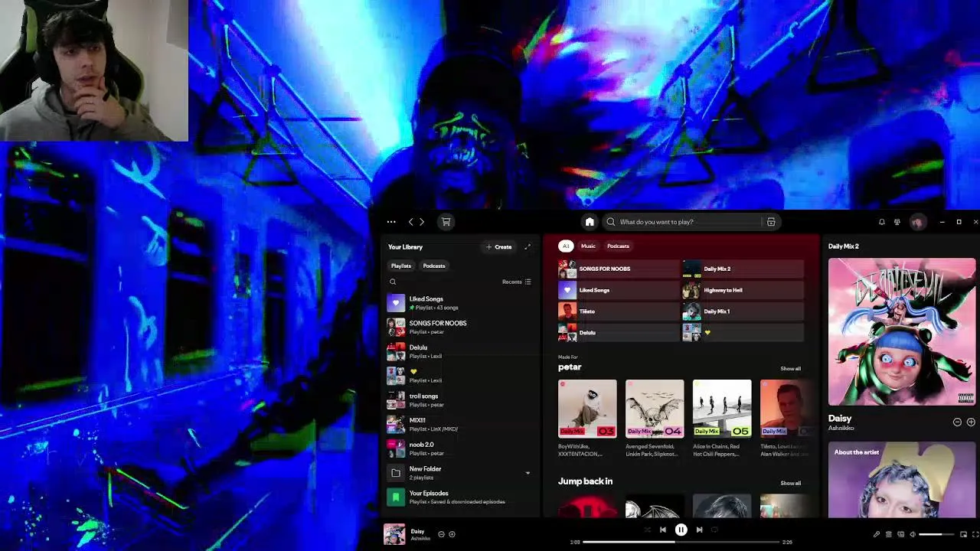Screen dimensions: 980x551
Task: Search within Your Library
Action: tap(393, 282)
